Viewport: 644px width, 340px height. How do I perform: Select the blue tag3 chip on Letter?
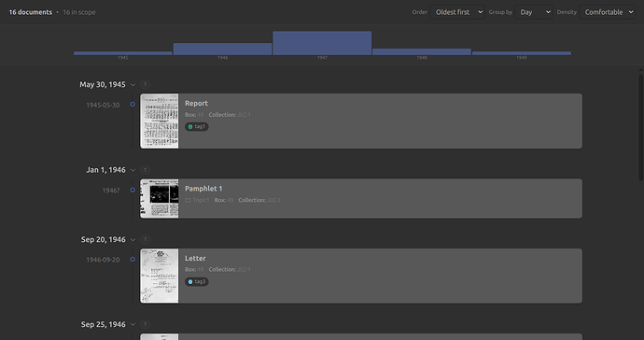tap(197, 281)
